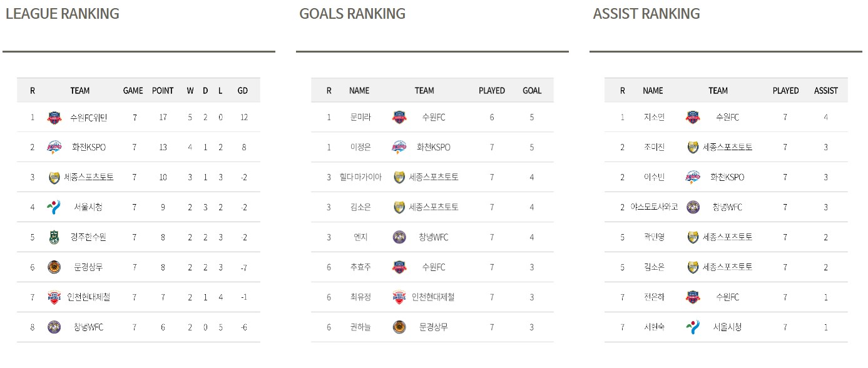
Task: Click the POINT column header in the league ranking
Action: (x=163, y=91)
